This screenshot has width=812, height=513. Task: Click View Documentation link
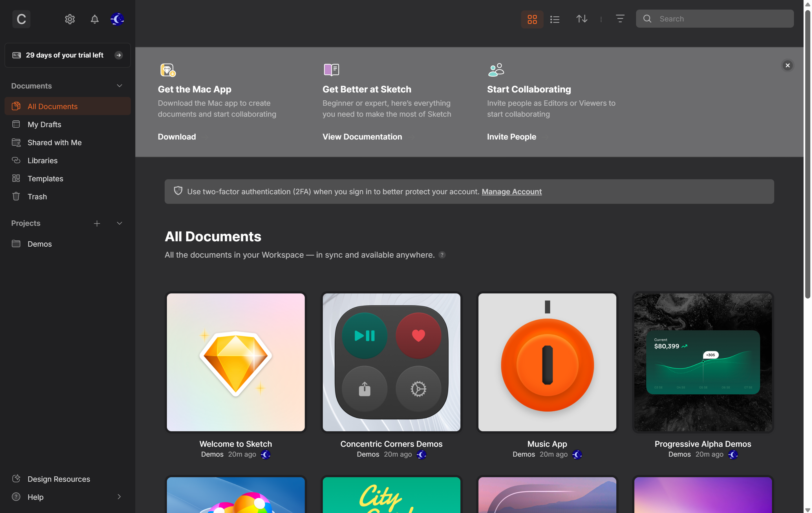(362, 136)
